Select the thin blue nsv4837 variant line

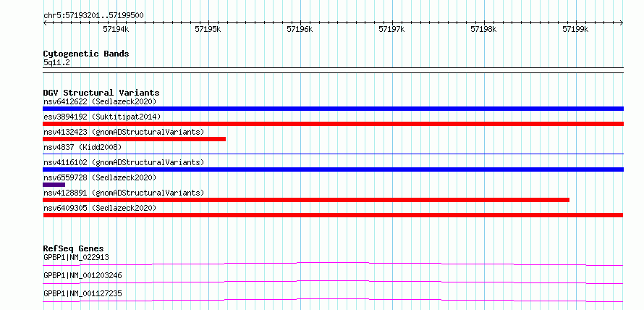(x=333, y=154)
